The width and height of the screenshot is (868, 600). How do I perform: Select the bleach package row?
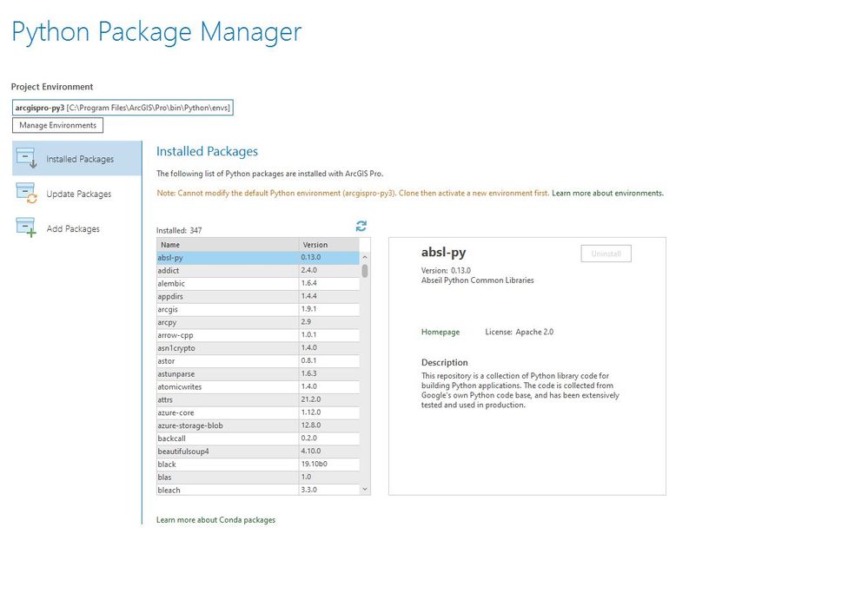click(258, 490)
